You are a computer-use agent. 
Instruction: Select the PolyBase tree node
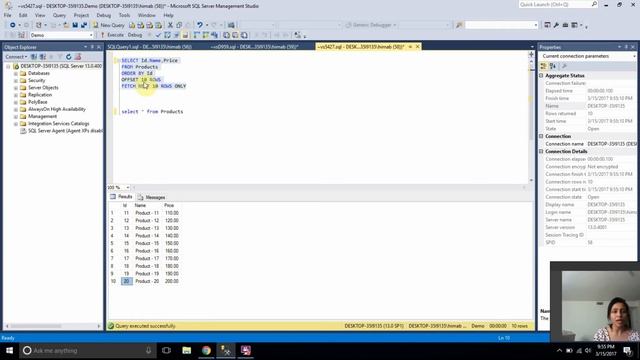38,102
